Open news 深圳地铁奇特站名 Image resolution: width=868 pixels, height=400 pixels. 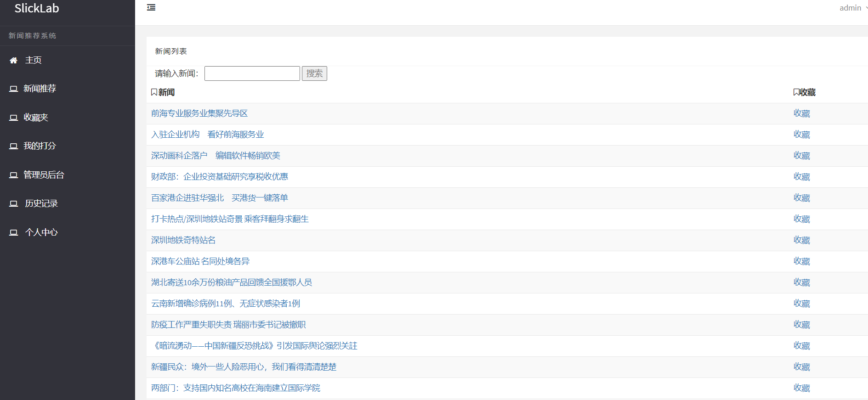(x=183, y=240)
